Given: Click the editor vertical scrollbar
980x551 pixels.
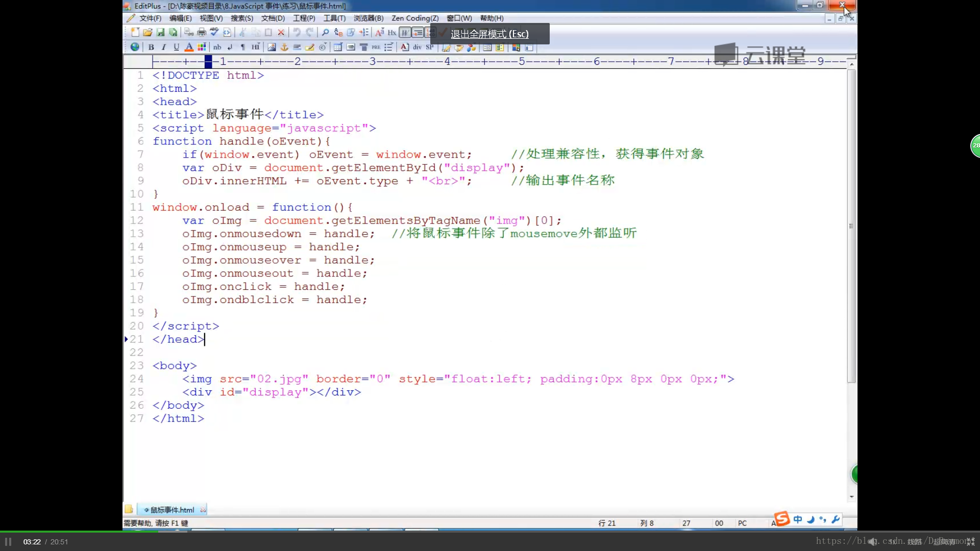Looking at the screenshot, I should tap(851, 226).
